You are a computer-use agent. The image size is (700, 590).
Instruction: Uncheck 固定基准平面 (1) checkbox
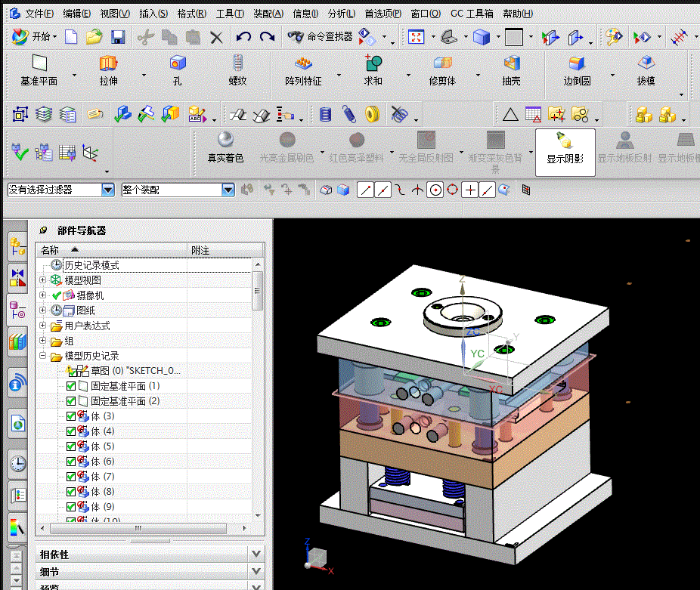(70, 386)
